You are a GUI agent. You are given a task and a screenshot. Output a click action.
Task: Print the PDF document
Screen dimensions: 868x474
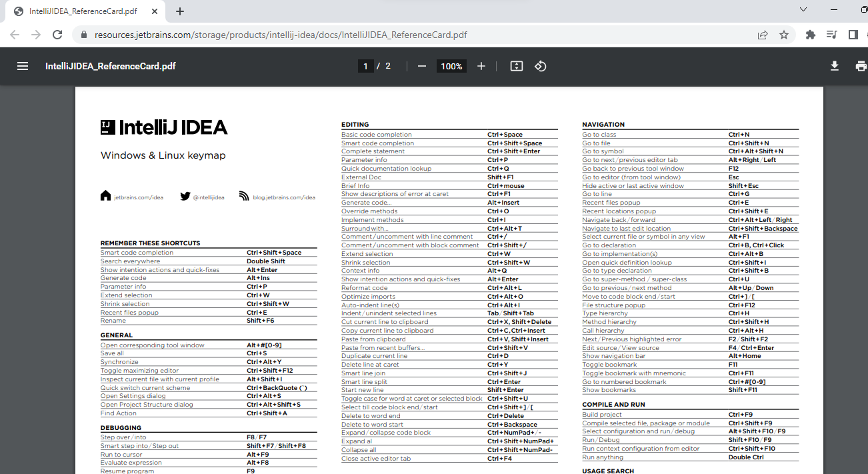click(x=861, y=66)
